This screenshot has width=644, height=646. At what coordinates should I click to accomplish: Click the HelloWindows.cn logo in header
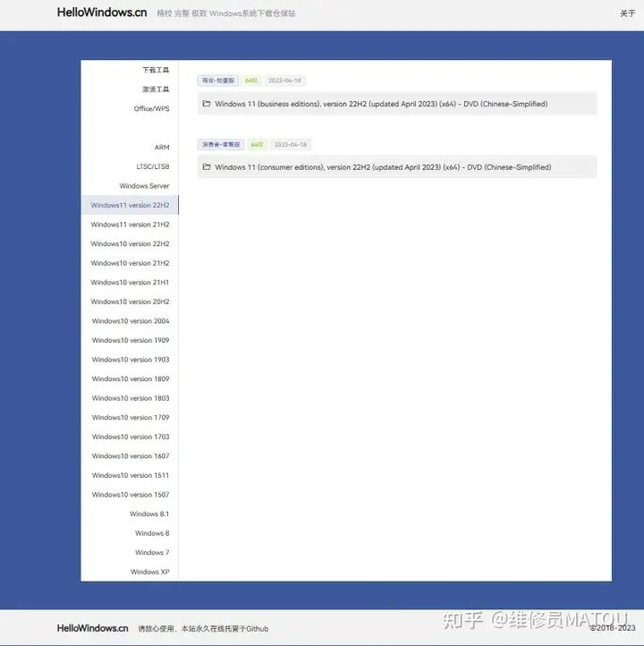tap(102, 13)
